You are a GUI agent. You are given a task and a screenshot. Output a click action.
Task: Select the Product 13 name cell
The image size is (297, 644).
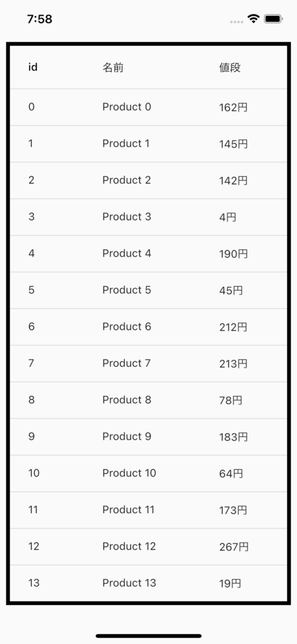point(129,583)
